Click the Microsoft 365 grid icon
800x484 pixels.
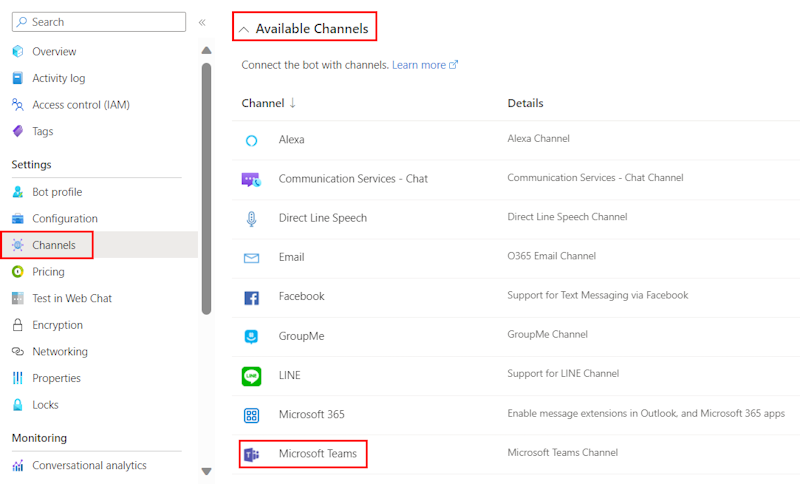point(252,416)
